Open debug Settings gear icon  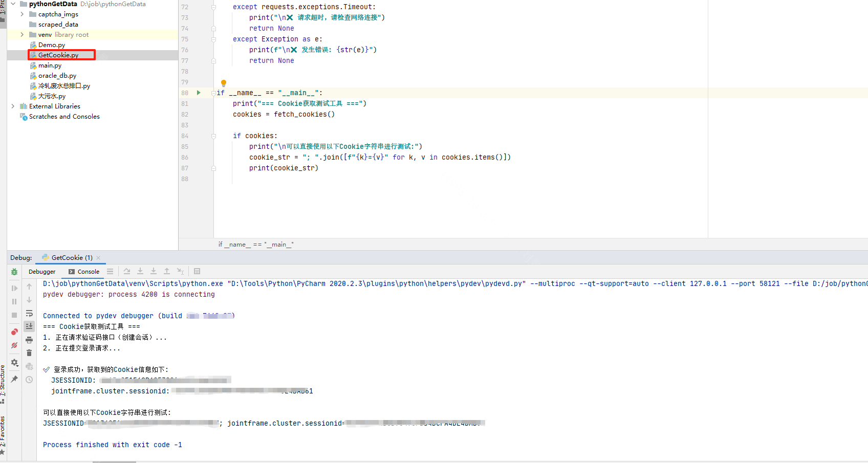pyautogui.click(x=14, y=363)
